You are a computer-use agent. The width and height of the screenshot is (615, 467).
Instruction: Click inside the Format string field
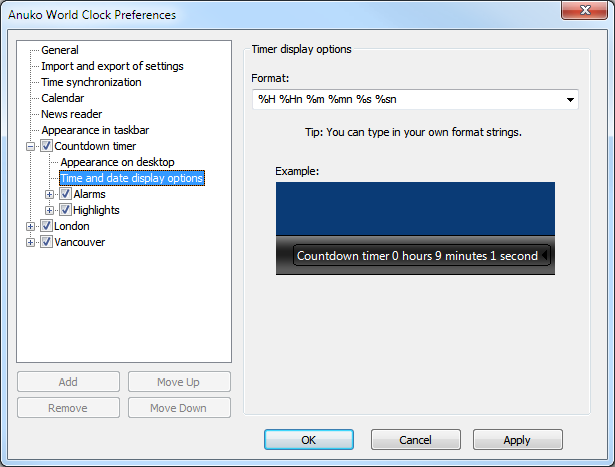(400, 100)
